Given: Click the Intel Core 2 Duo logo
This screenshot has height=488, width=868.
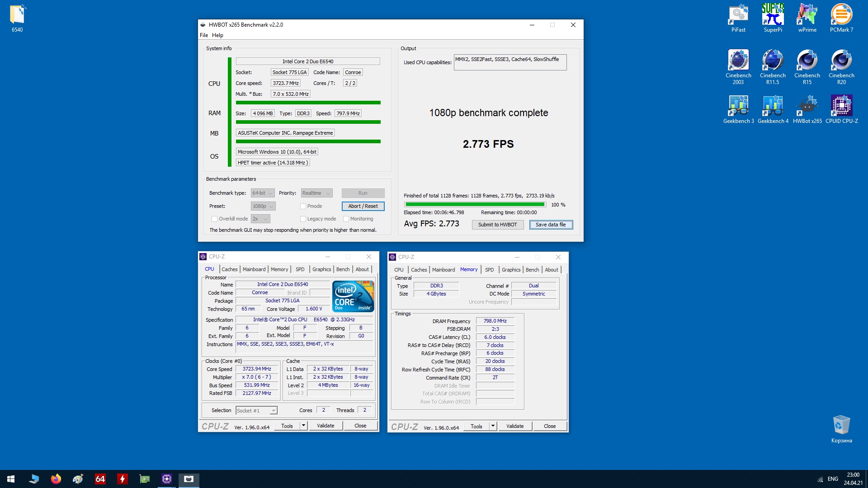Looking at the screenshot, I should click(353, 296).
